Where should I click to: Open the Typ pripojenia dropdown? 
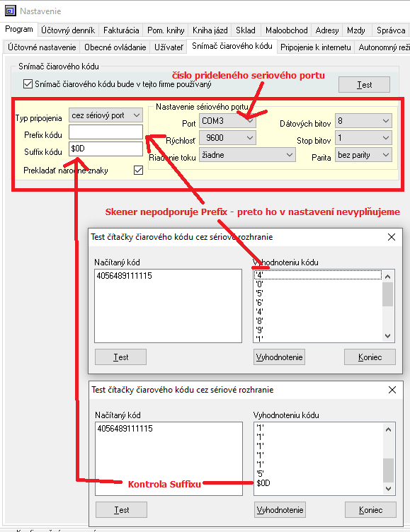pos(106,115)
